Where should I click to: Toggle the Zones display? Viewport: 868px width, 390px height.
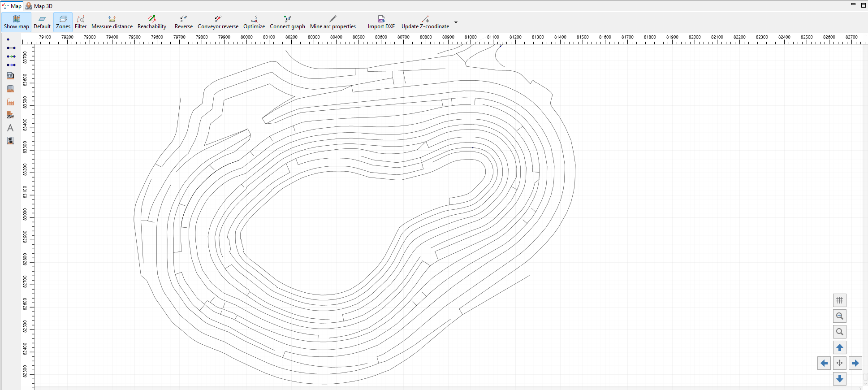[63, 22]
